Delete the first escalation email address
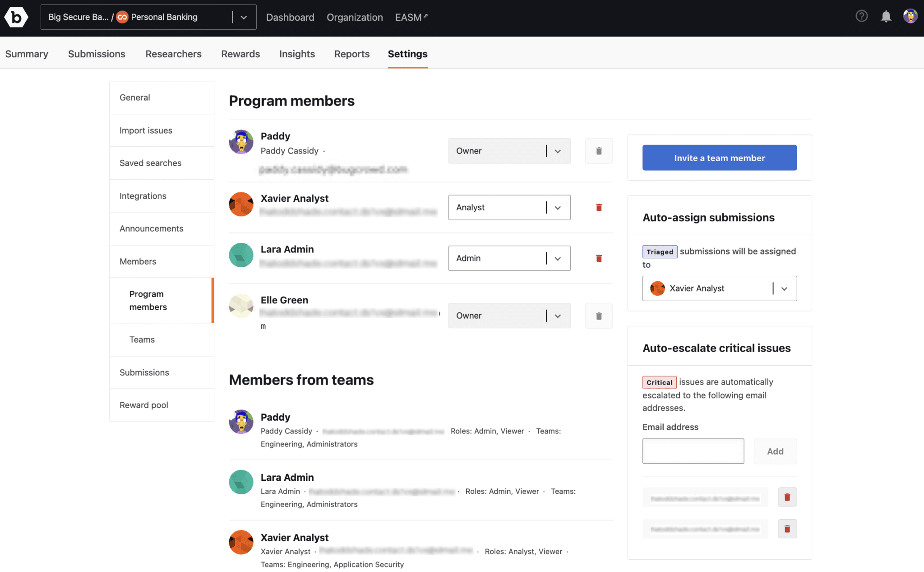Image resolution: width=924 pixels, height=572 pixels. click(787, 497)
